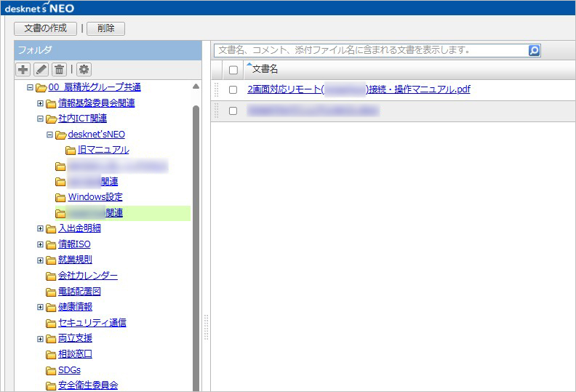Screen dimensions: 576x392
Task: Click the delete folder trash icon
Action: 60,69
